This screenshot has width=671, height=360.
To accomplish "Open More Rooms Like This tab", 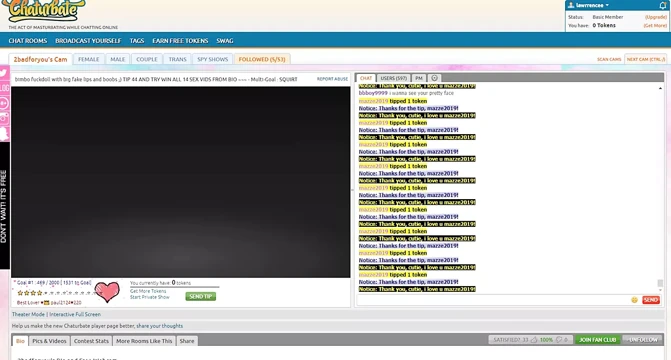I will tap(144, 341).
